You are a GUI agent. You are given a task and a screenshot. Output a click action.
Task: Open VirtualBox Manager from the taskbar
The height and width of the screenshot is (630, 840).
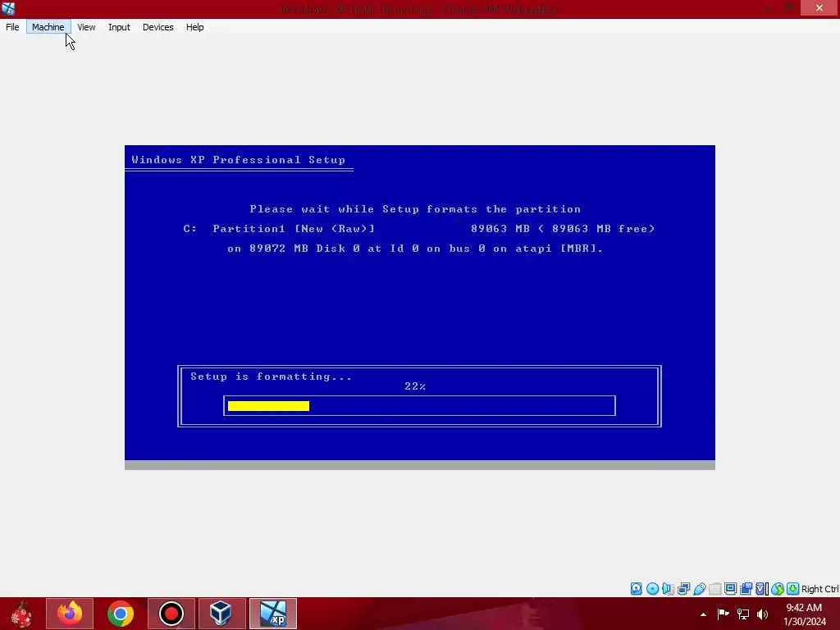[x=221, y=614]
